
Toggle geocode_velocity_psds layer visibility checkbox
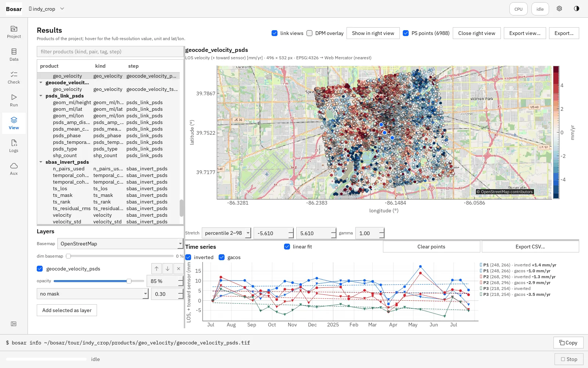(40, 269)
